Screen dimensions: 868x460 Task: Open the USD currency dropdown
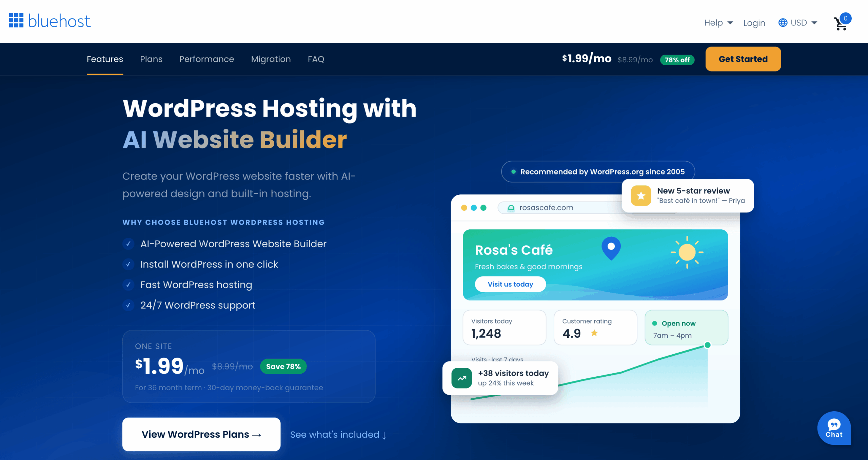point(797,23)
